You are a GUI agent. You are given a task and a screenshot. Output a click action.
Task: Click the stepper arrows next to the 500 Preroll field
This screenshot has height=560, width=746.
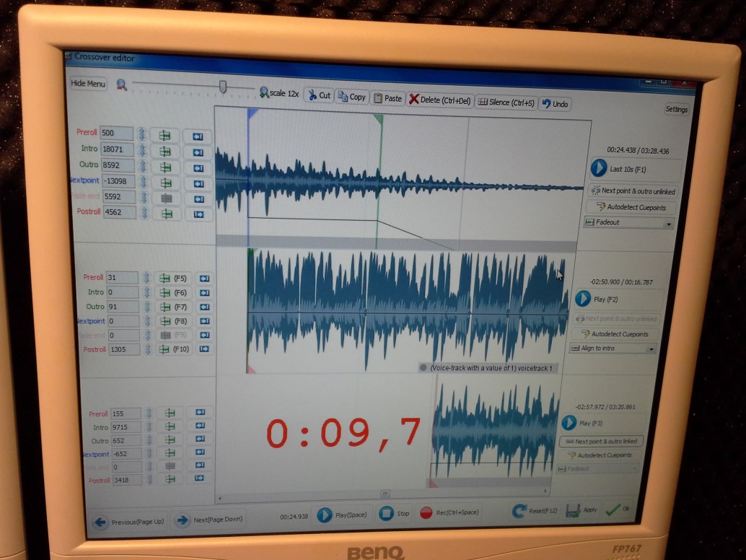tap(141, 135)
